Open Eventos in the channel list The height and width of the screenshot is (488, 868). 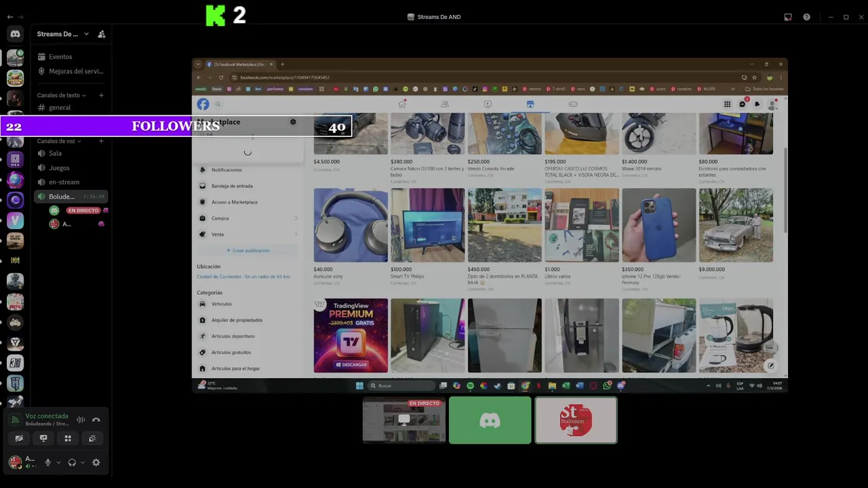[71, 57]
